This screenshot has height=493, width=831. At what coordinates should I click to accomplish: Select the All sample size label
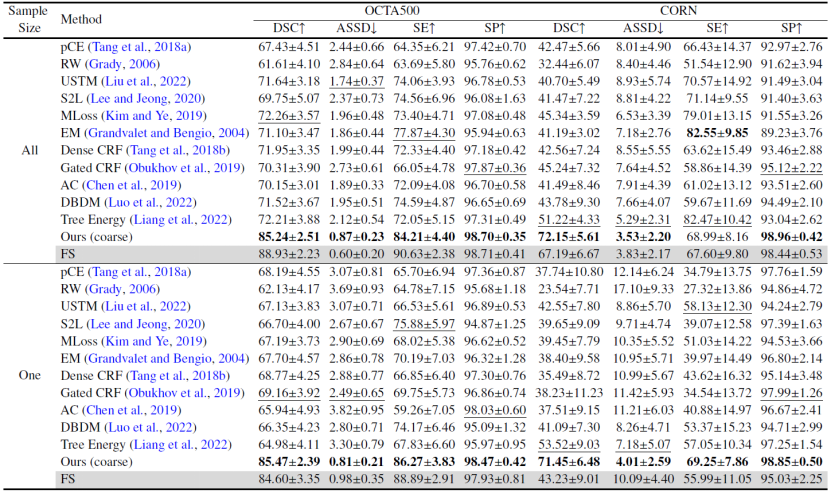click(x=29, y=150)
